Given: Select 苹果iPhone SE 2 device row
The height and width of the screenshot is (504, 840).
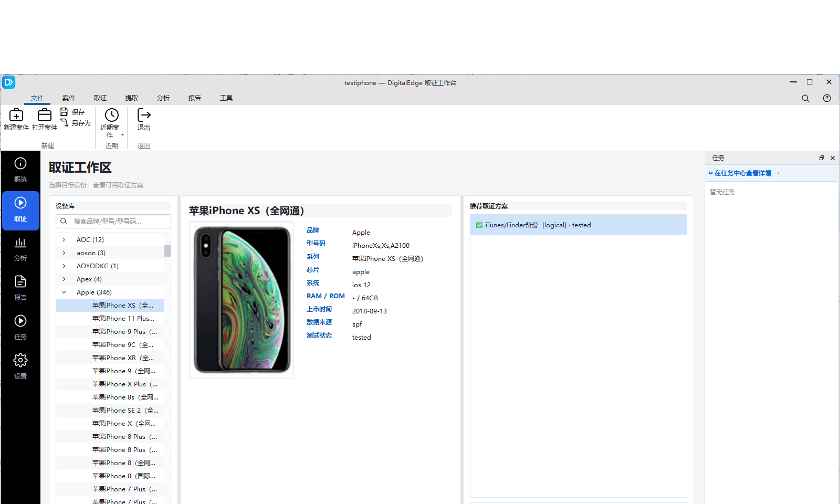Looking at the screenshot, I should tap(110, 411).
